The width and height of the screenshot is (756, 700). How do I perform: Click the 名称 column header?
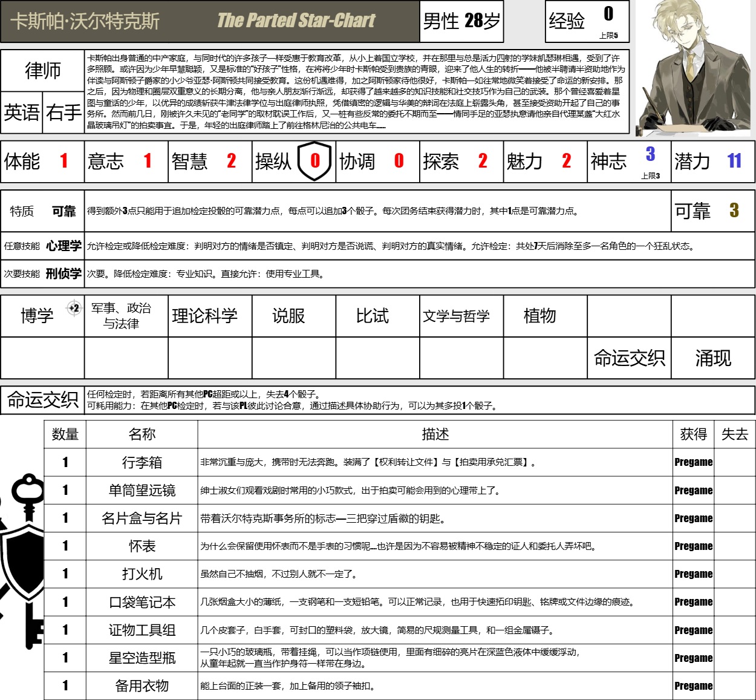142,434
